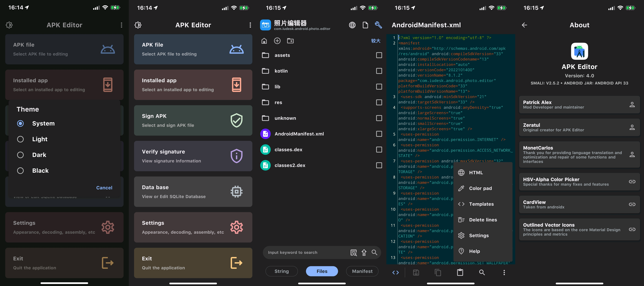644x286 pixels.
Task: Open the HSV-Alpha Color Picker link card
Action: pyautogui.click(x=579, y=182)
